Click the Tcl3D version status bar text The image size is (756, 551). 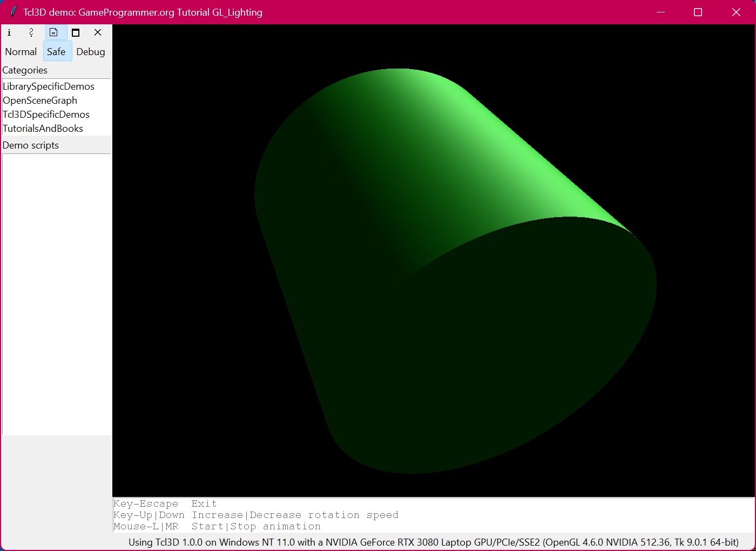point(434,542)
